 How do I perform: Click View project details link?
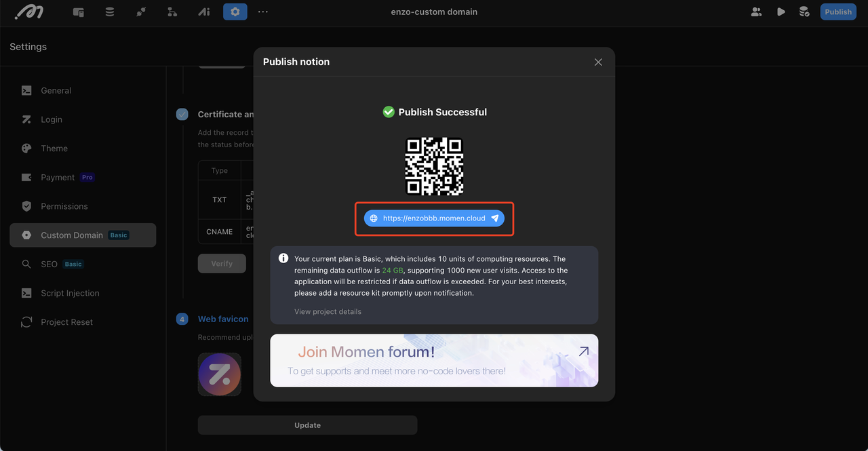328,312
